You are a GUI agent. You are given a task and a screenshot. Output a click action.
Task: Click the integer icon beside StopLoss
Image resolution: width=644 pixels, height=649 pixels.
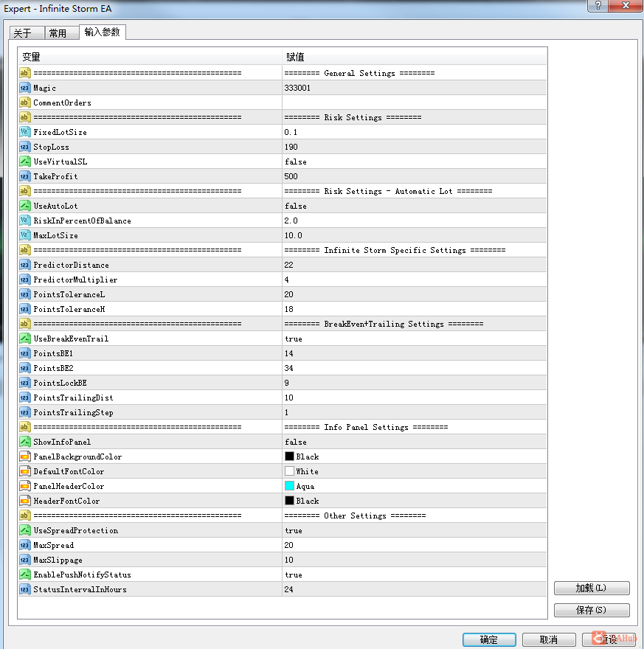25,147
